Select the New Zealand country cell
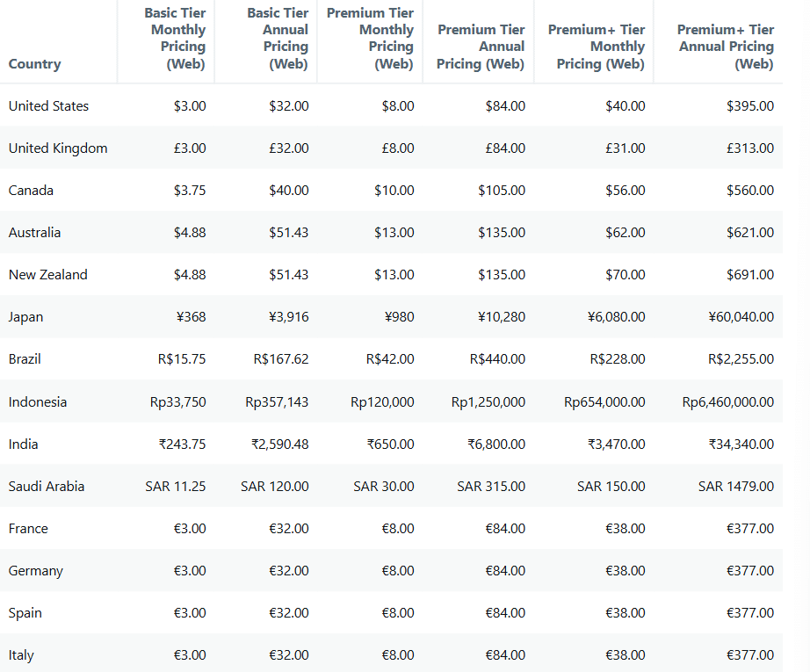This screenshot has height=672, width=810. tap(48, 275)
